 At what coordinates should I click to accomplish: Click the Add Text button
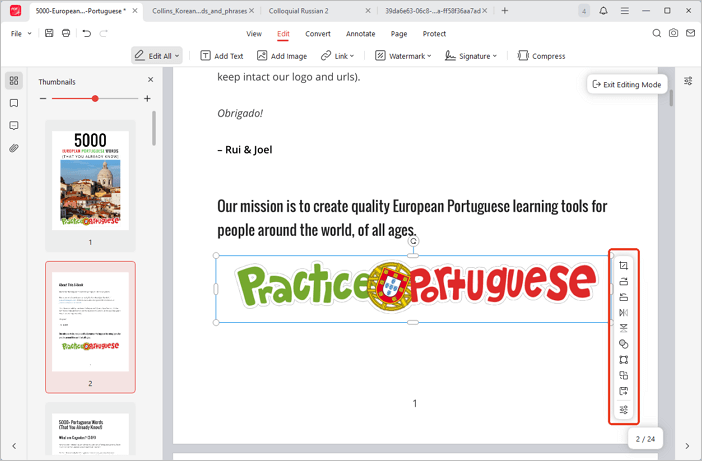click(221, 56)
